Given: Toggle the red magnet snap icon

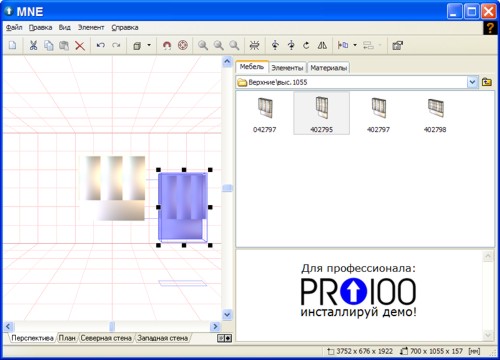Looking at the screenshot, I should 167,45.
